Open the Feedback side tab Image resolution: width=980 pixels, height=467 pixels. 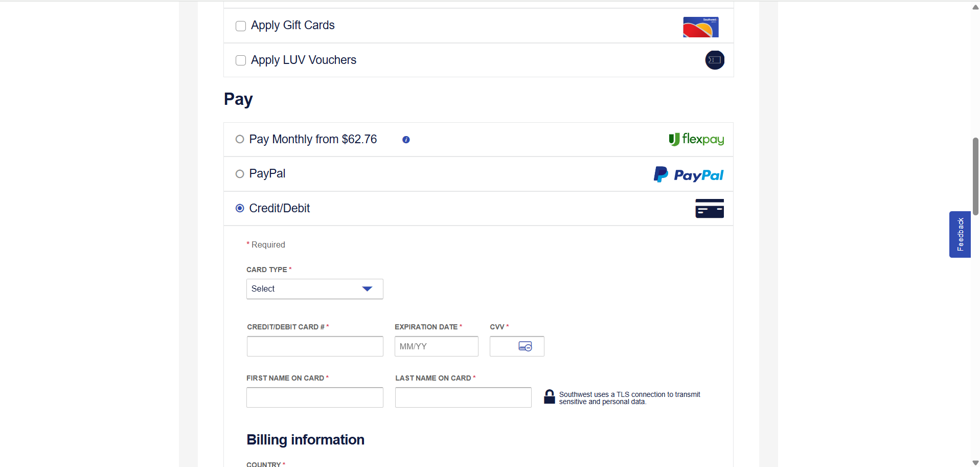[960, 234]
